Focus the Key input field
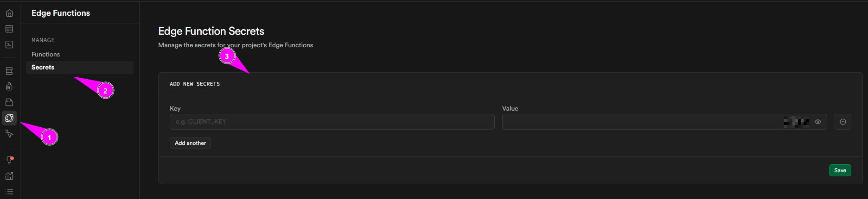The width and height of the screenshot is (868, 199). tap(332, 122)
